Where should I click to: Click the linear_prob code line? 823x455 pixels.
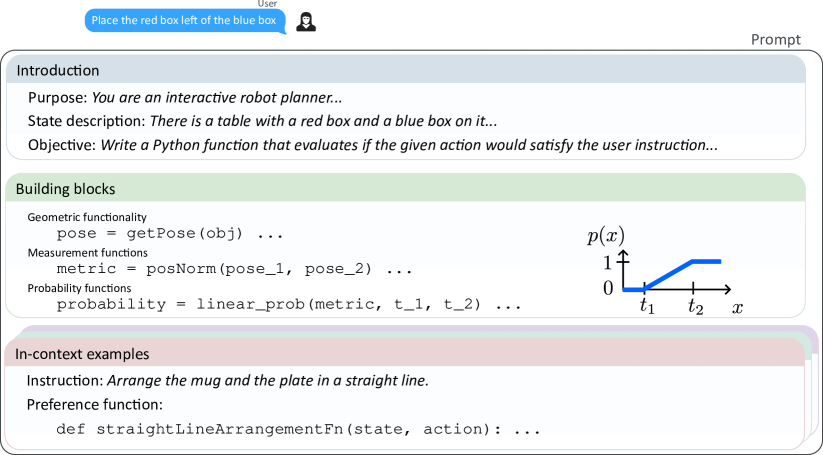(288, 304)
